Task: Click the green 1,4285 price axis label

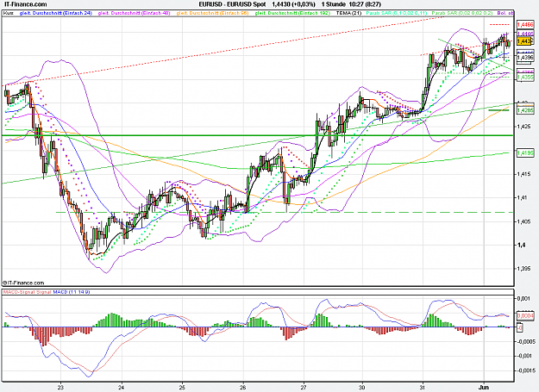Action: click(x=525, y=110)
